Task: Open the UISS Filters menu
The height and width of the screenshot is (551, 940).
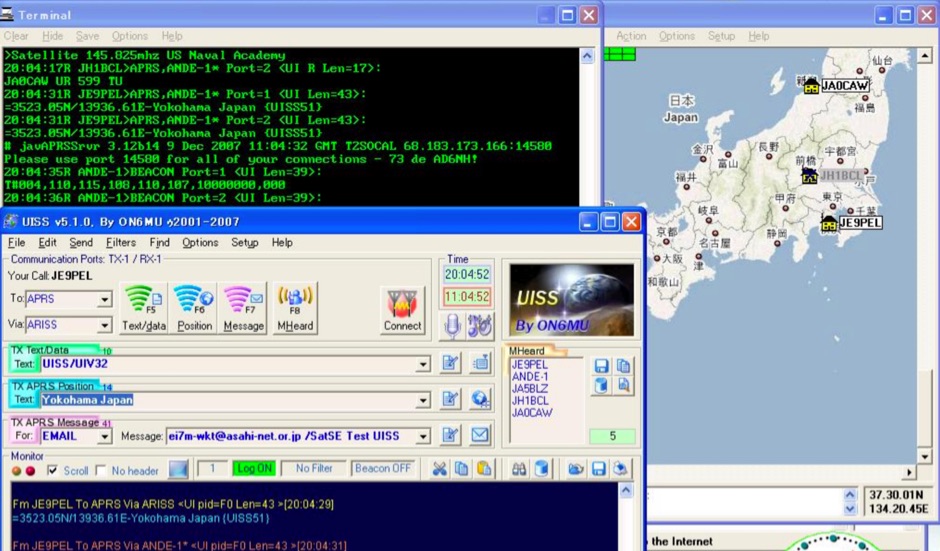Action: (120, 242)
